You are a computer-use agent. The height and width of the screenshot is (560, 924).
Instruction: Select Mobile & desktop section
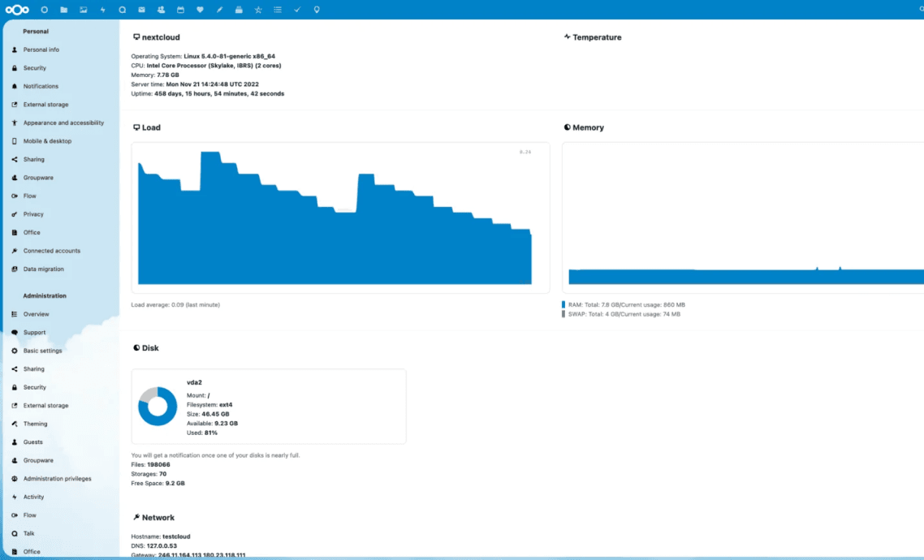[47, 141]
